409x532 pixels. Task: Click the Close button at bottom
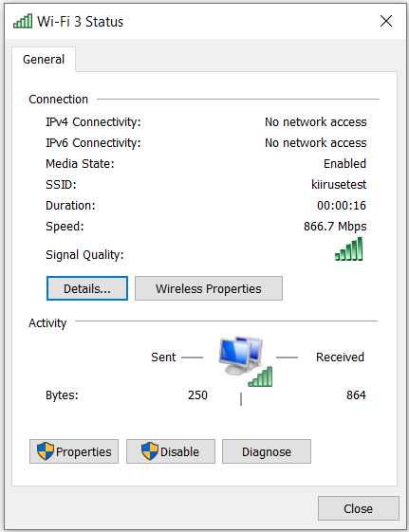pyautogui.click(x=359, y=508)
